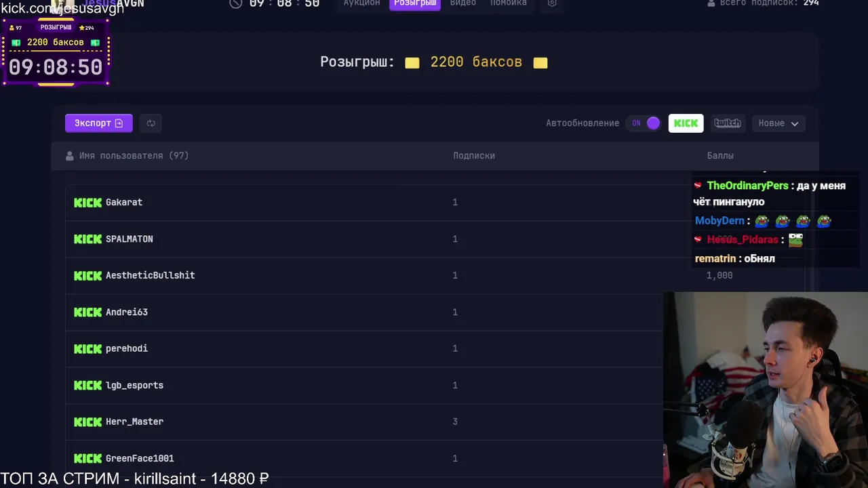868x488 pixels.
Task: Click the last frog emote in MobyDern's message
Action: pyautogui.click(x=824, y=221)
